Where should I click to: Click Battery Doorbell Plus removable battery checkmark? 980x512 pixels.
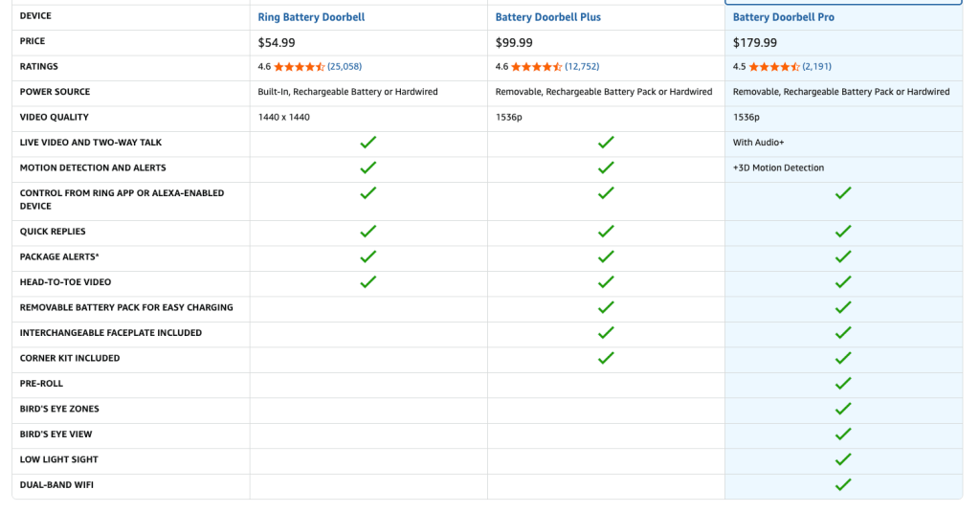coord(605,307)
